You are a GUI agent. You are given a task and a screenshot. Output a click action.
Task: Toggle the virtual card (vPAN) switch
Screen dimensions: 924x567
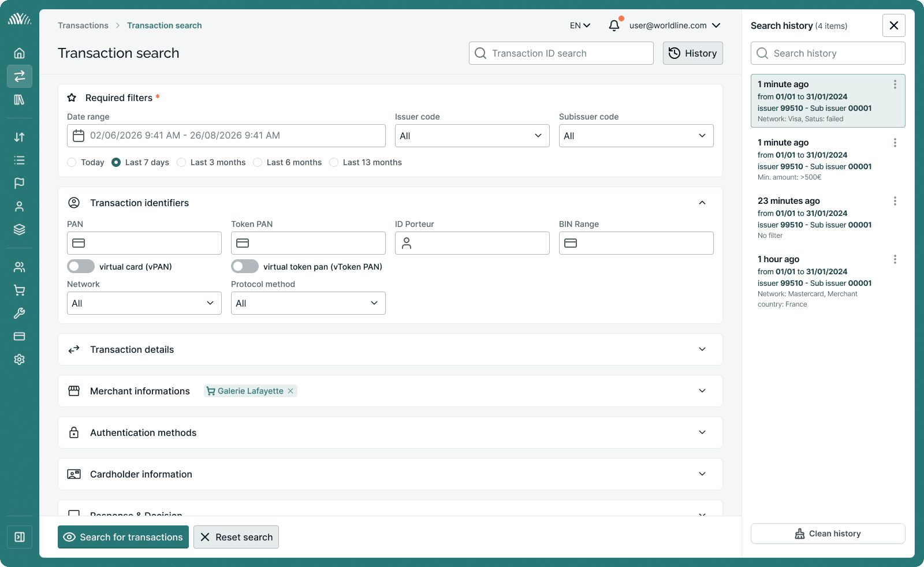(81, 266)
